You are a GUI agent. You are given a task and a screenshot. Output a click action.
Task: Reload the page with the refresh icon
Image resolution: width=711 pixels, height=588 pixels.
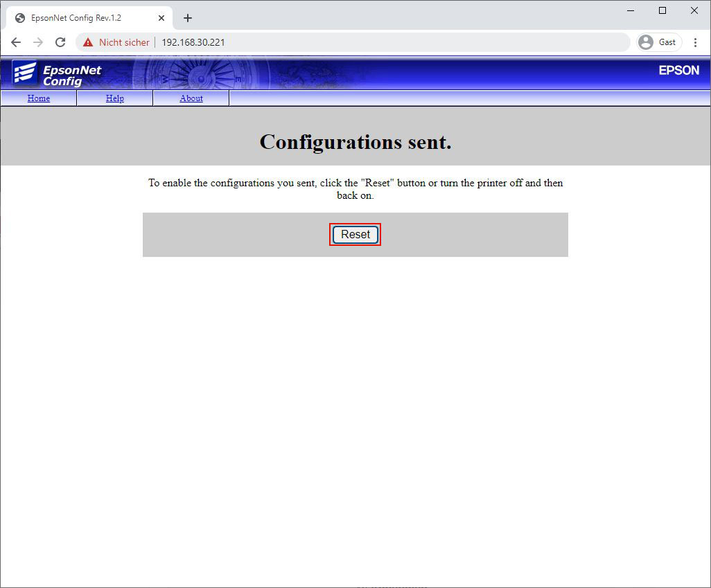[60, 42]
